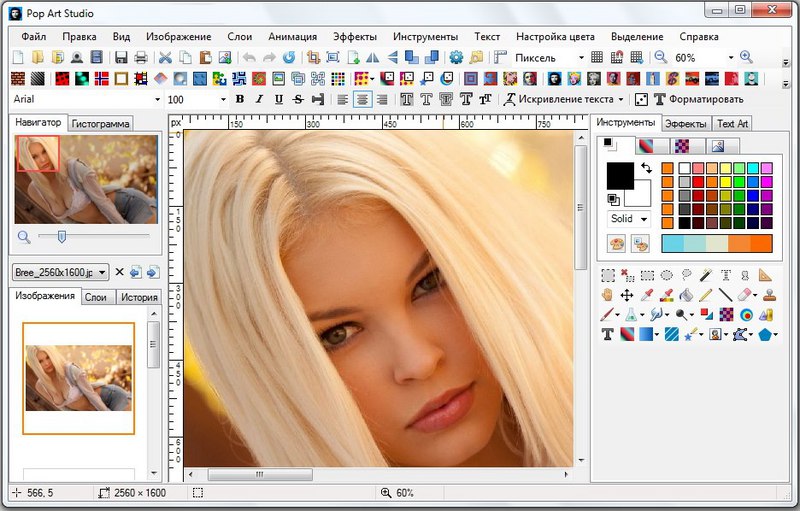Swap the foreground and background colors
Screen dimensions: 800x511
(x=646, y=167)
